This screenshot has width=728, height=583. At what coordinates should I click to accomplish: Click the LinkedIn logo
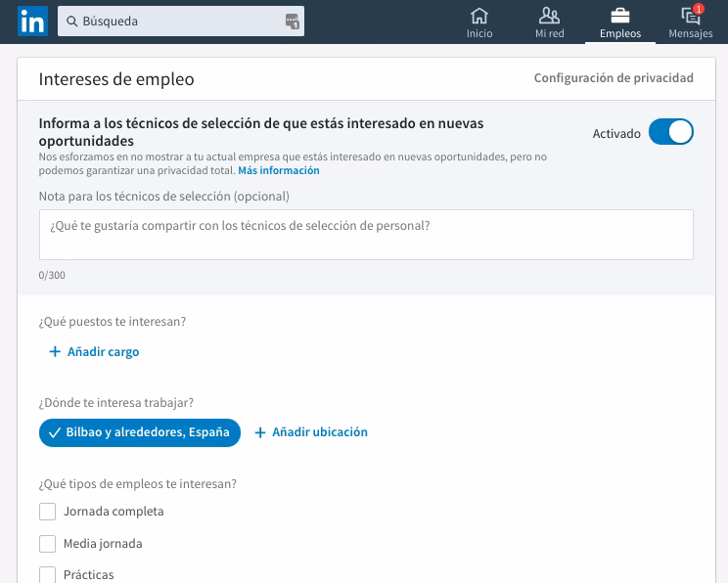tap(32, 21)
